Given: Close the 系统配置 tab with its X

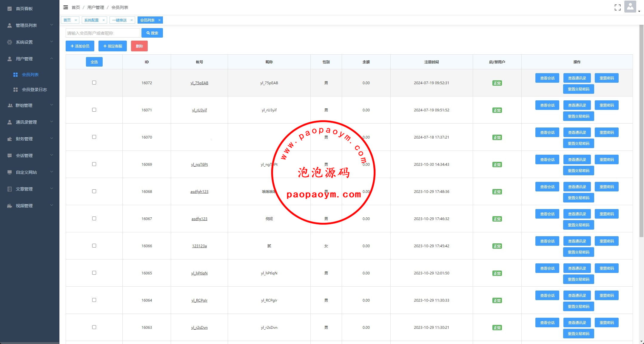Looking at the screenshot, I should coord(104,20).
